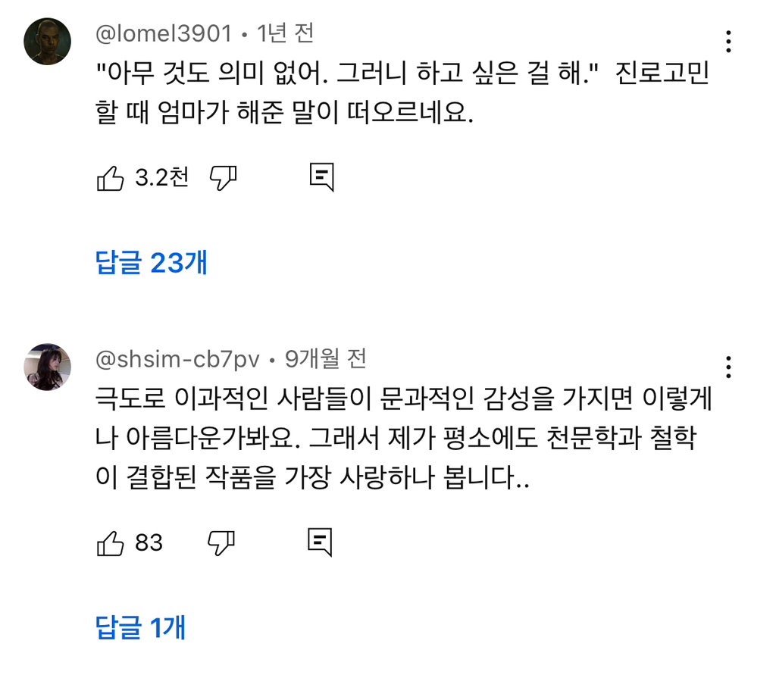Toggle like on the comment with 83 likes
776x700 pixels.
click(110, 542)
